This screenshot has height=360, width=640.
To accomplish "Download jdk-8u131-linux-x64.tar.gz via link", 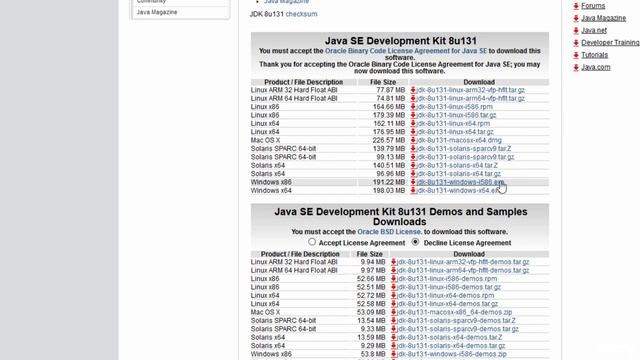I will click(x=455, y=132).
